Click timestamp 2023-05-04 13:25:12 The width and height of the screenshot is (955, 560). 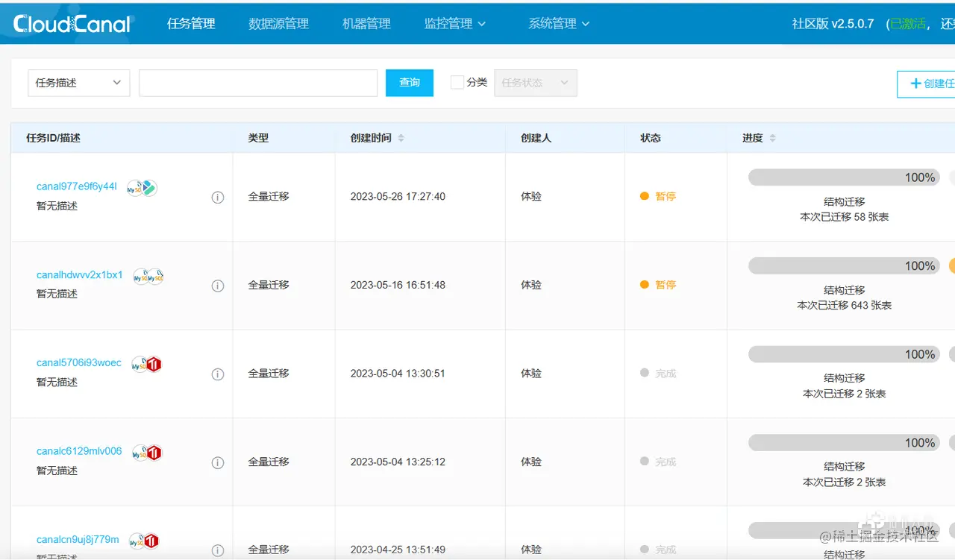398,462
